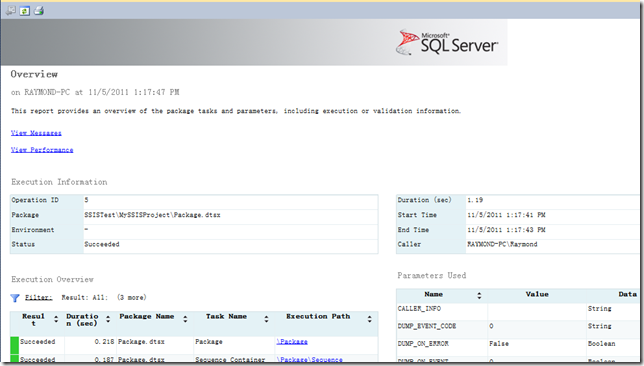Screen dimensions: 644x366
Task: Select the Sequence Container task name
Action: click(230, 359)
